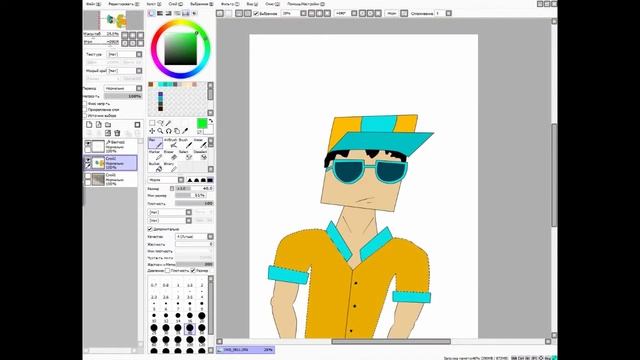Select the Select pen tool
The image size is (640, 360).
click(x=185, y=155)
